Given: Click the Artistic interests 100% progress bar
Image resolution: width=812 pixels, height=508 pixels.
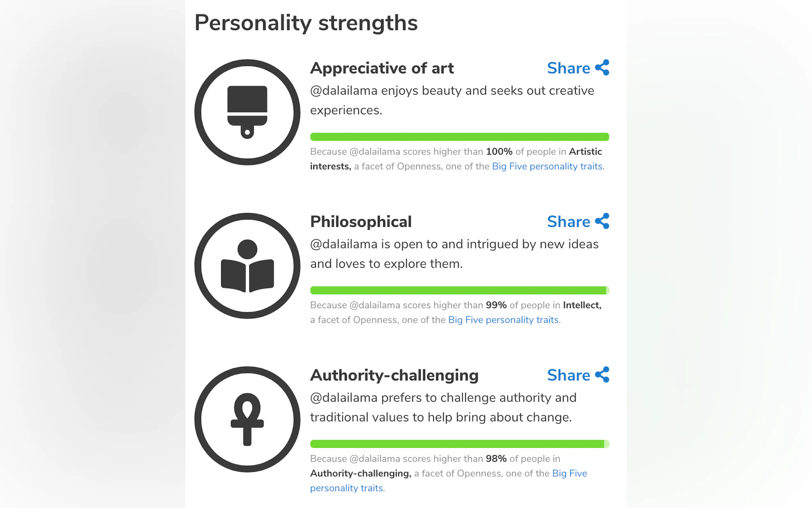Looking at the screenshot, I should (x=459, y=137).
